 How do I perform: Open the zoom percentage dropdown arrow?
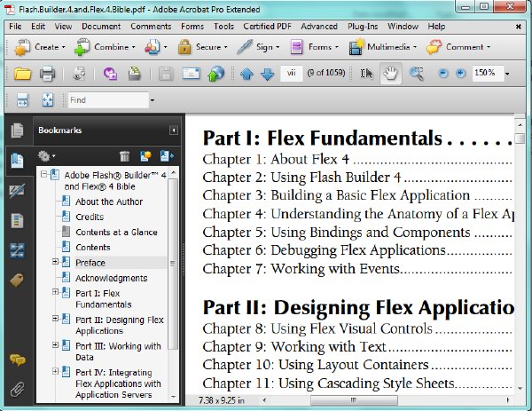(x=507, y=74)
